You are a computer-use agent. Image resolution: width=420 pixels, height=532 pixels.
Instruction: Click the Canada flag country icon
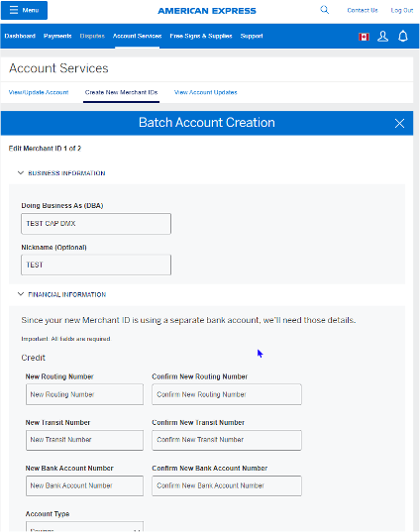click(364, 37)
